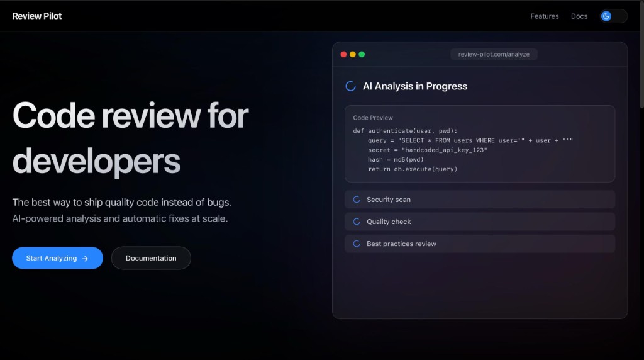Click the 'secret = "hardcoded_api_key_123"' line
Viewport: 644px width, 360px height.
pos(428,150)
